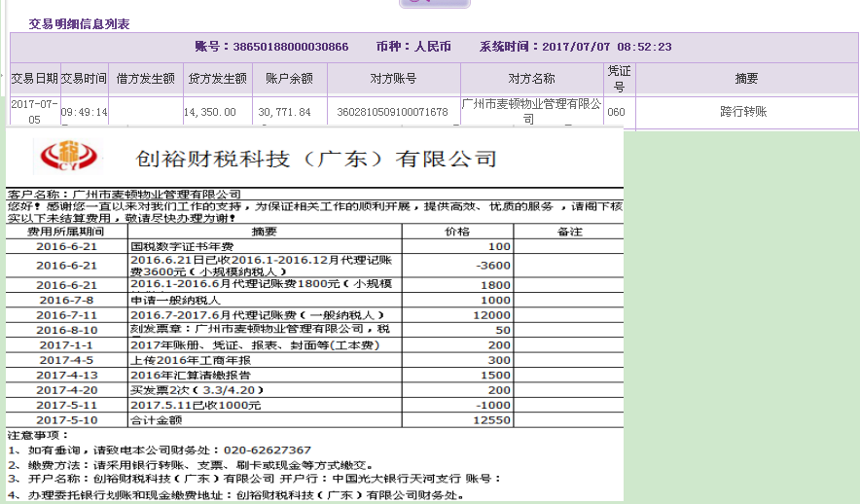Click the 交易日期 column header
This screenshot has width=860, height=504.
(35, 79)
